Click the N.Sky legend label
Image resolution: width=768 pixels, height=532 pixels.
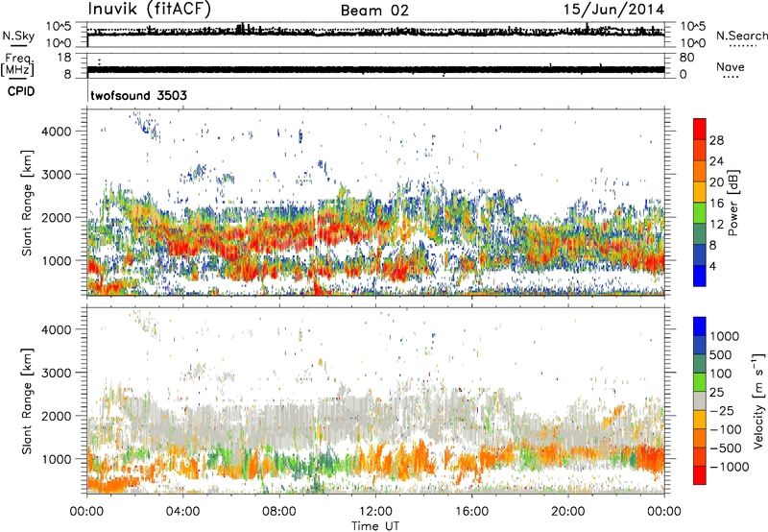(18, 36)
